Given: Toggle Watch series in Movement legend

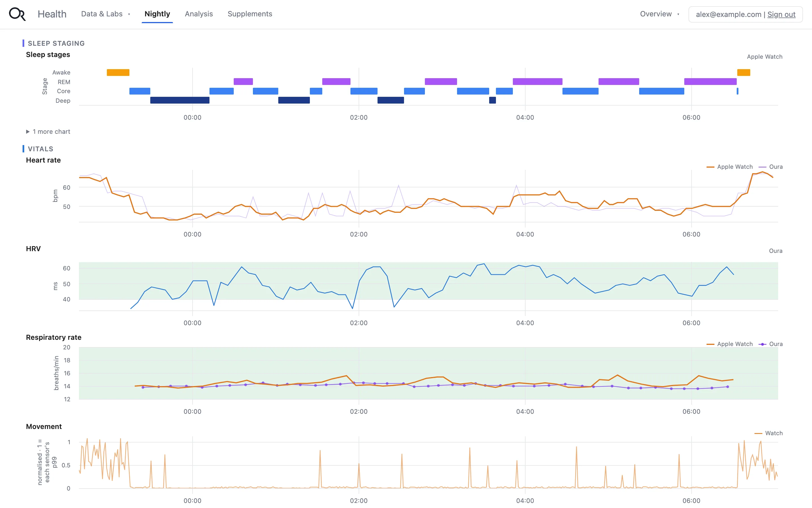Looking at the screenshot, I should coord(768,433).
